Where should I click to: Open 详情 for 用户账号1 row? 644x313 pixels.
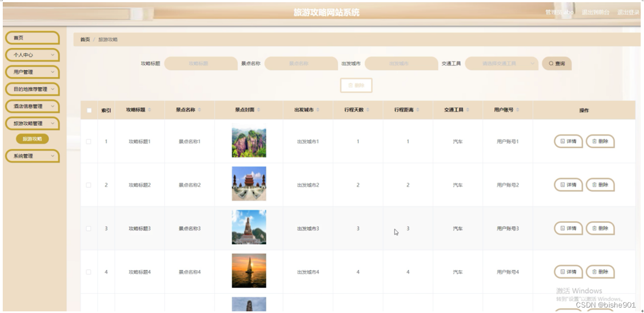pyautogui.click(x=568, y=141)
